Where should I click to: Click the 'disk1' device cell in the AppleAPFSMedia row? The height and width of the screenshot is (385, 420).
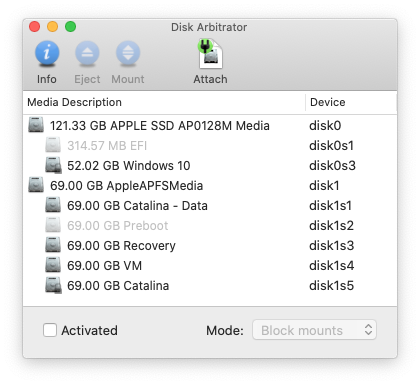coord(324,186)
